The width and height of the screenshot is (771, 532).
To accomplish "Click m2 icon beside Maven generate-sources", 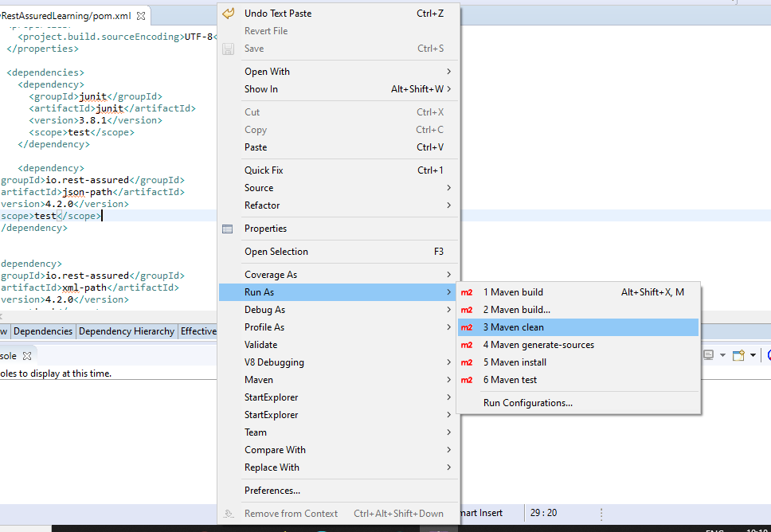I will point(467,345).
